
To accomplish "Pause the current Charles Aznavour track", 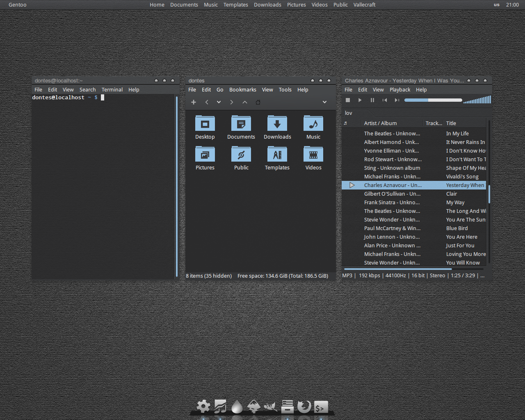I will coord(372,100).
